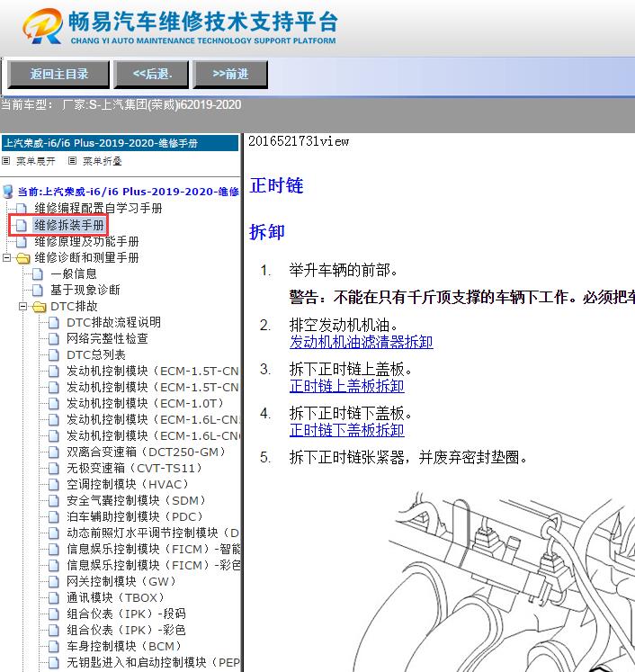Open 组合仪表（IPK）-彩色 entry
Screen dimensions: 635x672
(x=126, y=630)
